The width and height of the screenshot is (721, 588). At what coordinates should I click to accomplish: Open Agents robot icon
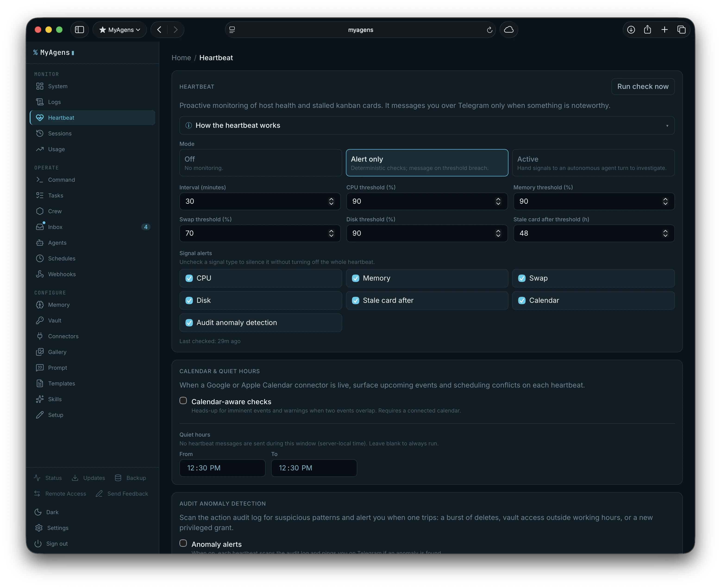[40, 243]
